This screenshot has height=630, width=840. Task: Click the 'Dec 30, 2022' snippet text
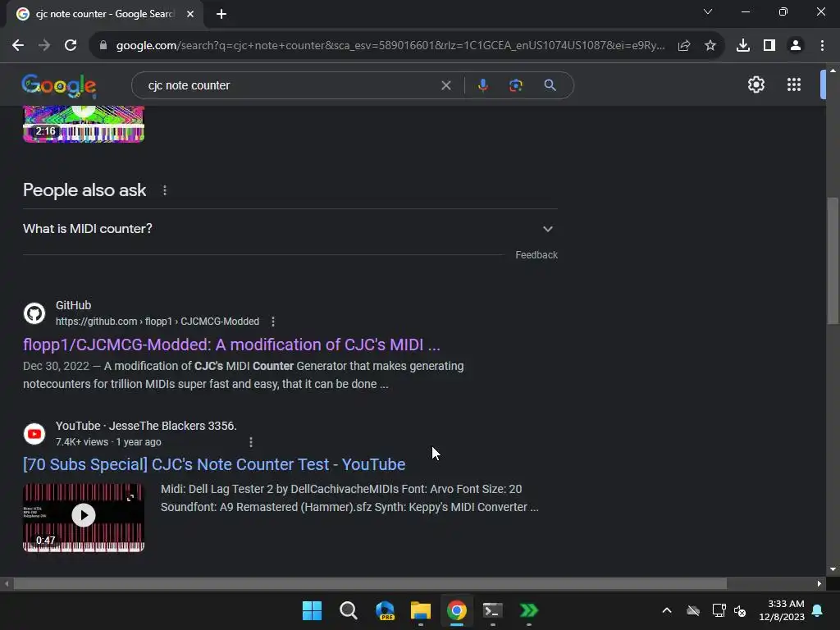[x=56, y=366]
